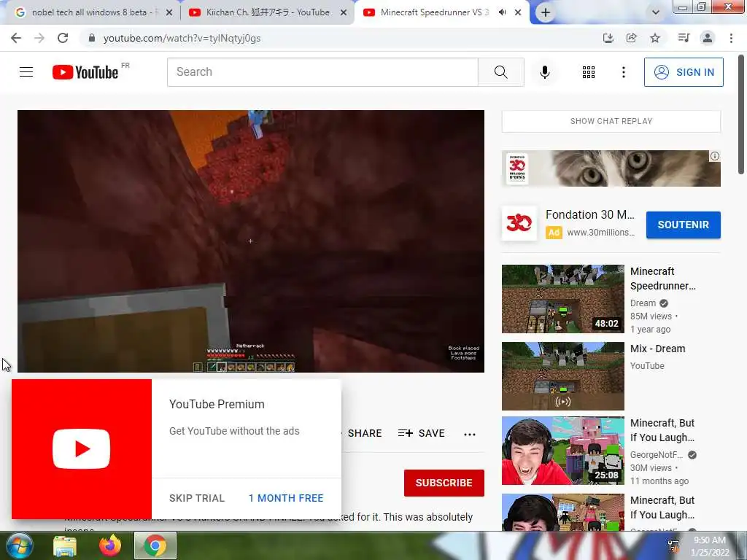Viewport: 747px width, 560px height.
Task: Click 1 MONTH FREE offer
Action: 286,498
